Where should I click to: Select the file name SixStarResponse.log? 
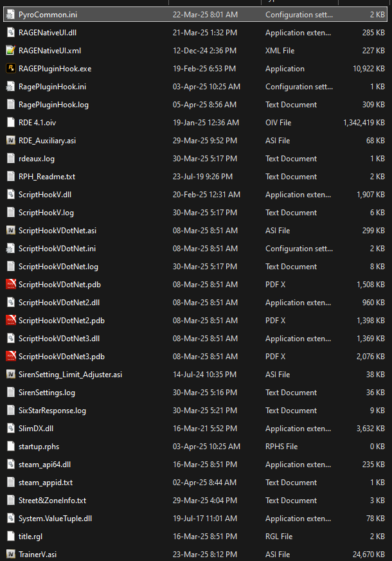coord(52,411)
